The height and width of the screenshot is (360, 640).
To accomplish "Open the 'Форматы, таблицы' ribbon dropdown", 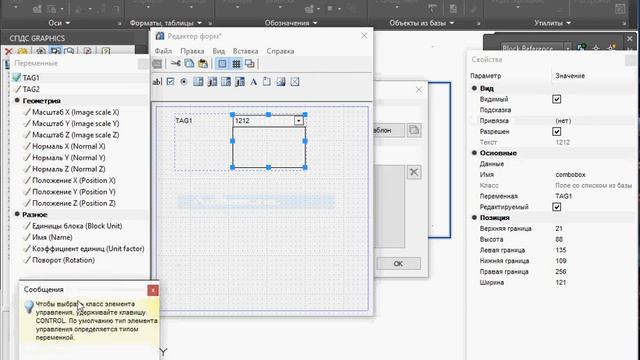I will tap(166, 23).
